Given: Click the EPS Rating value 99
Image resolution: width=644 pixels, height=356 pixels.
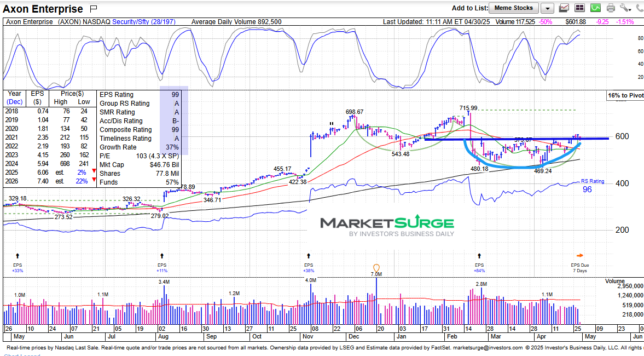Looking at the screenshot, I should [x=176, y=95].
